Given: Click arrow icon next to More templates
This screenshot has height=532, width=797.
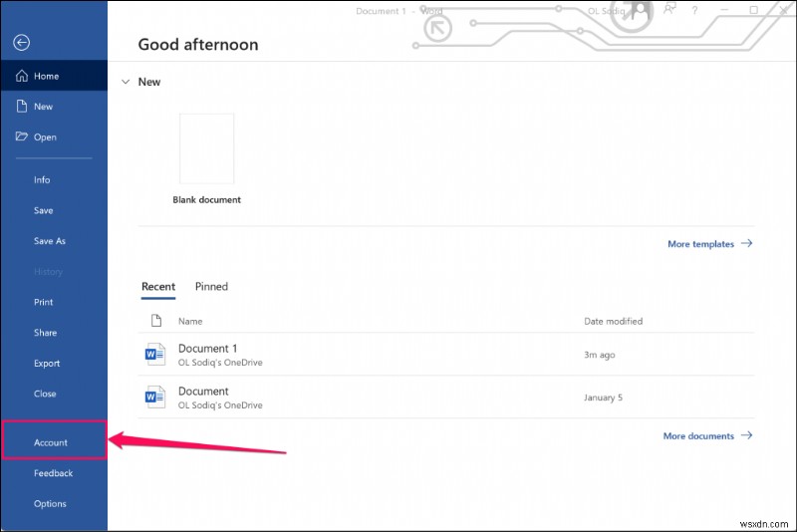Looking at the screenshot, I should (746, 243).
